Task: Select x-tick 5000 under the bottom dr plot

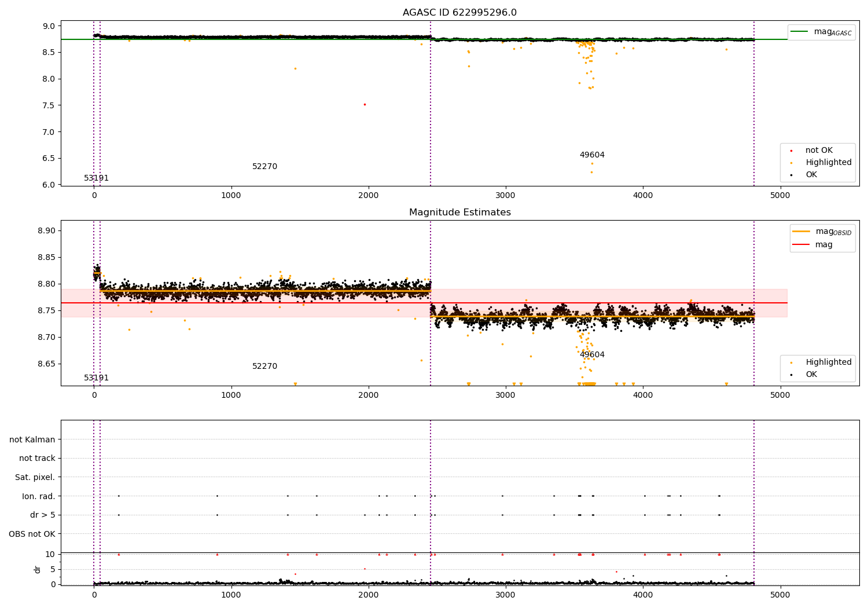Action: [780, 595]
